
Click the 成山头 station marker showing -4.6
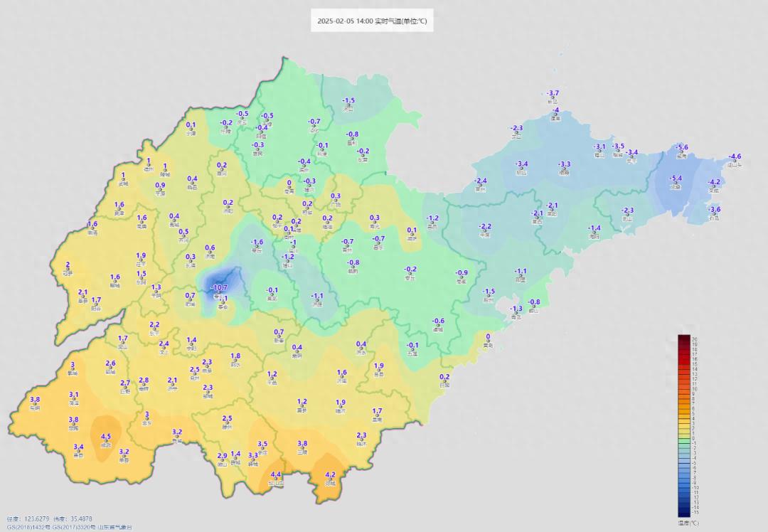coord(735,162)
